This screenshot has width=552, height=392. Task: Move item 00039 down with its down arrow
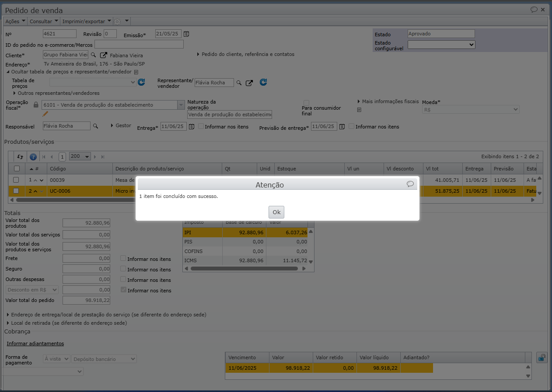click(42, 180)
